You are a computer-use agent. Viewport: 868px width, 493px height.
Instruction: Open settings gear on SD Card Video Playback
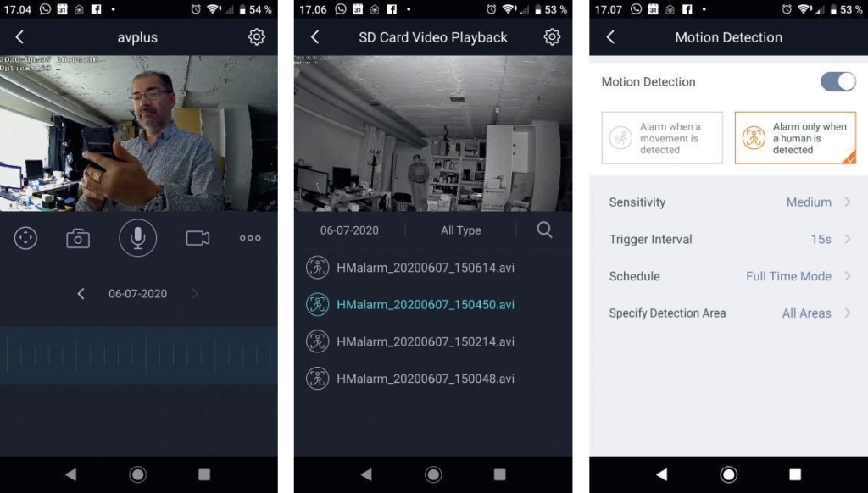(x=552, y=37)
